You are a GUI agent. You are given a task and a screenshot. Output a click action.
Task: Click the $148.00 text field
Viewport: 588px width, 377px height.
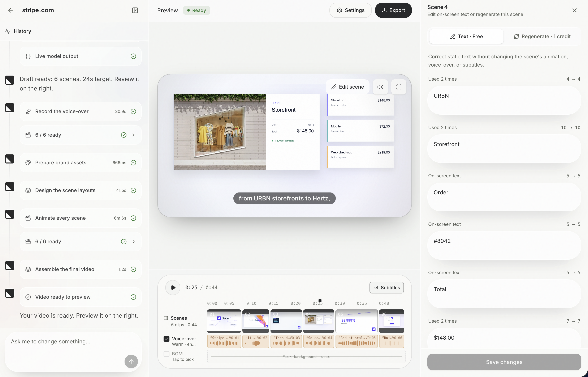[504, 338]
